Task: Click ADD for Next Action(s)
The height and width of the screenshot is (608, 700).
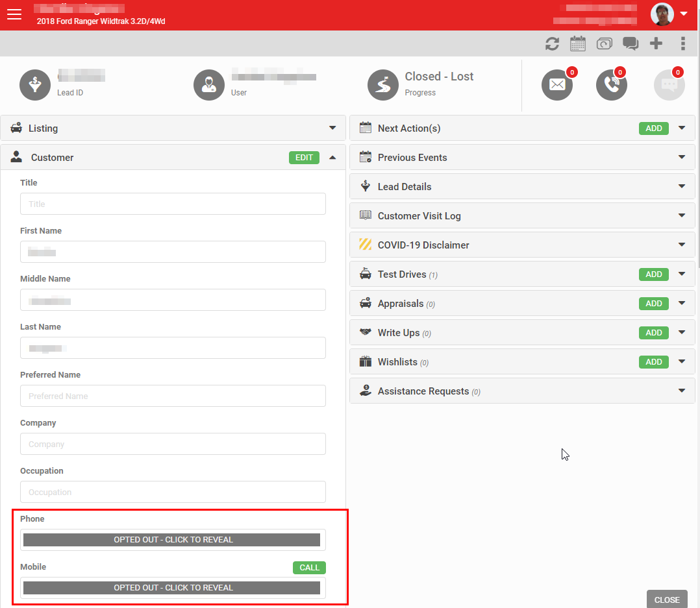Action: tap(653, 128)
